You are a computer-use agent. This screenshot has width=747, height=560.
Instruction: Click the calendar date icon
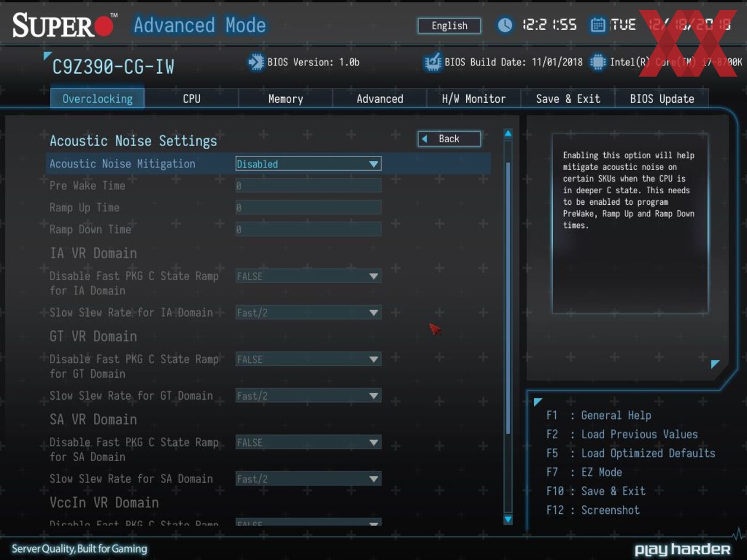598,25
